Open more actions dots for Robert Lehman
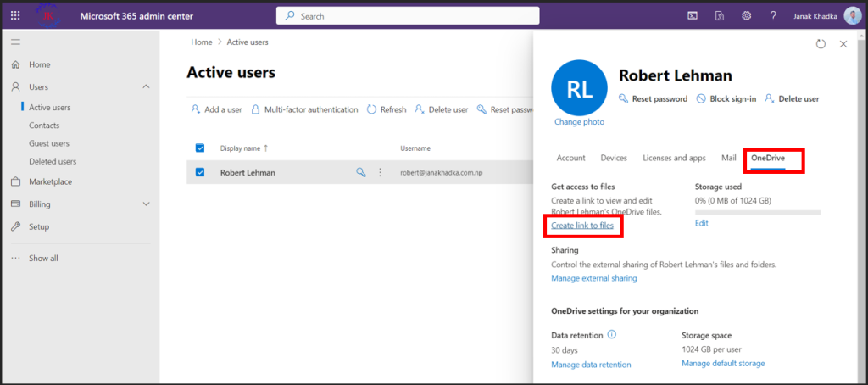Screen dimensions: 868x385 [x=381, y=172]
